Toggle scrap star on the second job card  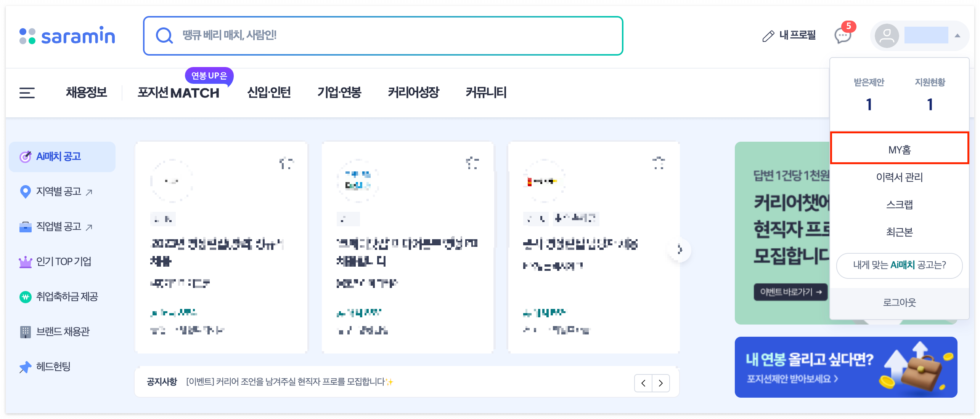coord(472,163)
